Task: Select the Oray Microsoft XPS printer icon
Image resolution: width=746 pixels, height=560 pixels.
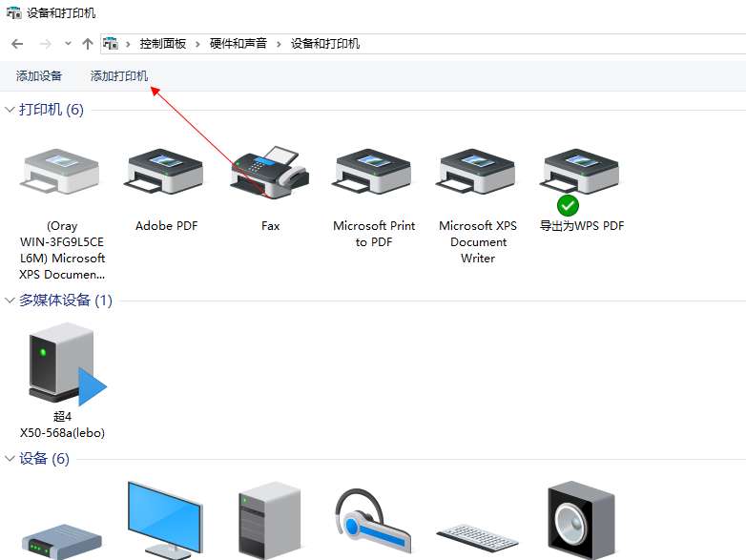Action: pos(62,175)
